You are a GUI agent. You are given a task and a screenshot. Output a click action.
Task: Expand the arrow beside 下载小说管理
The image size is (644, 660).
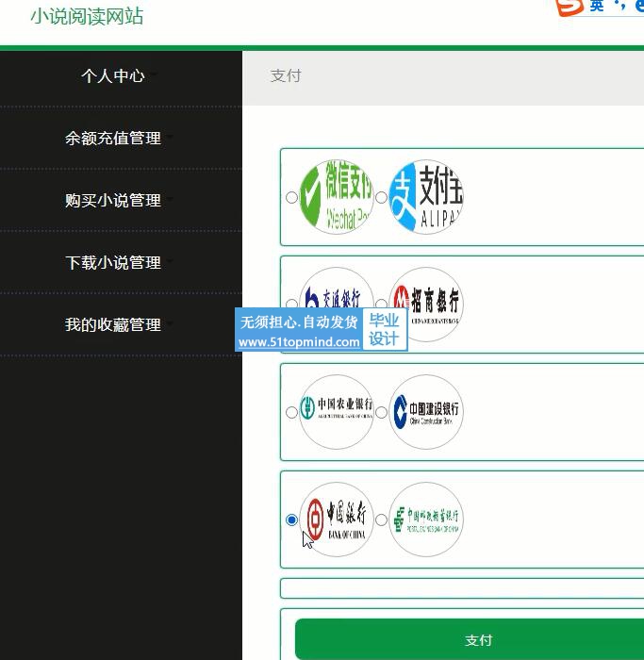point(170,261)
